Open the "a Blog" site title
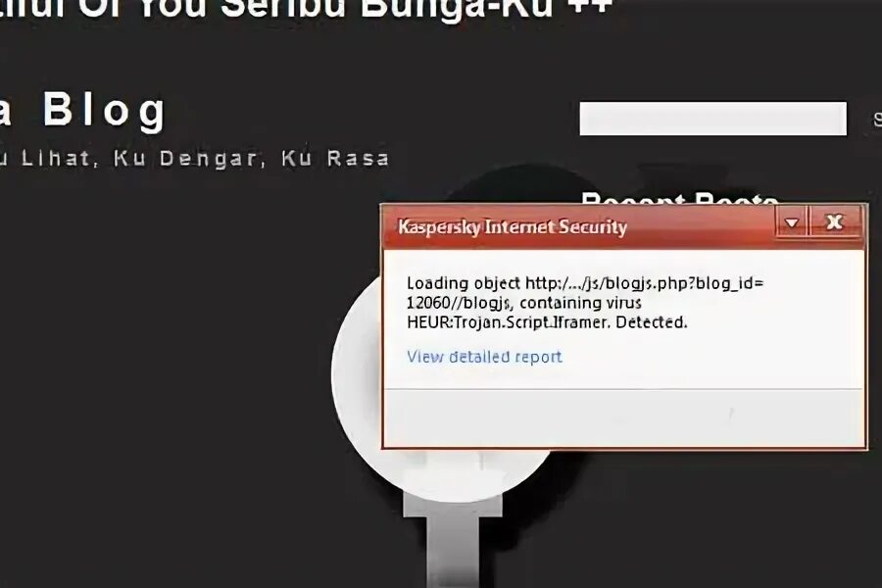 pyautogui.click(x=82, y=111)
